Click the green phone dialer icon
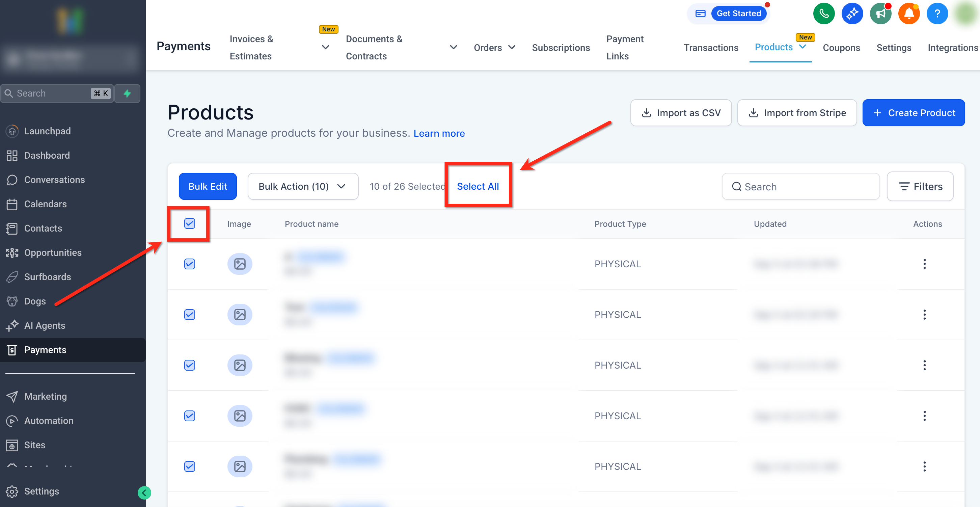The height and width of the screenshot is (507, 980). click(824, 14)
